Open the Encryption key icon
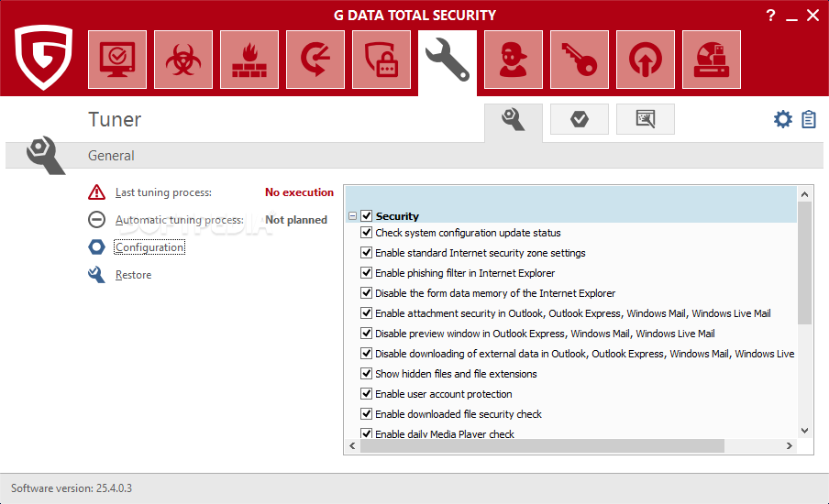829x504 pixels. (580, 60)
